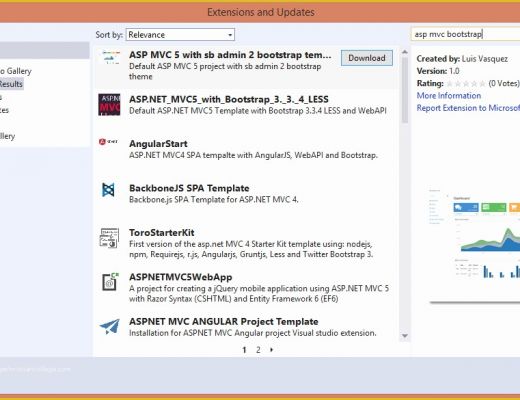The height and width of the screenshot is (400, 520).
Task: Click the Version 1.0 text
Action: [438, 71]
